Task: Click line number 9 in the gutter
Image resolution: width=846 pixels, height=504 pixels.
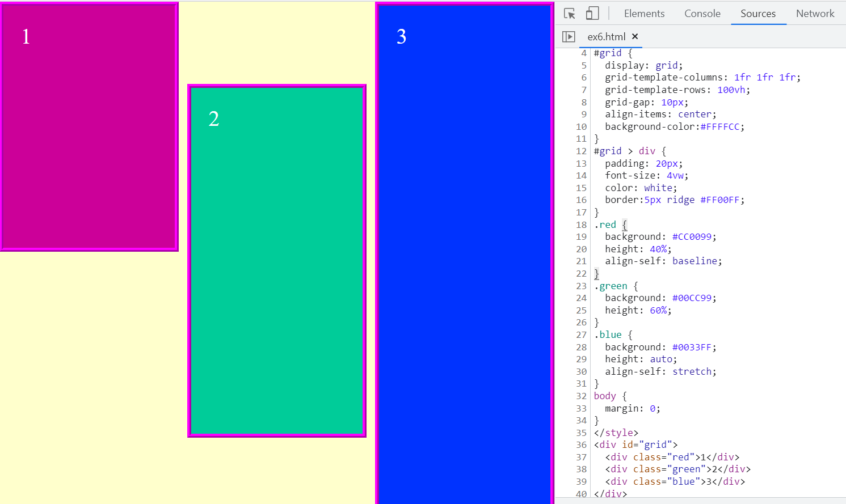Action: click(x=583, y=115)
